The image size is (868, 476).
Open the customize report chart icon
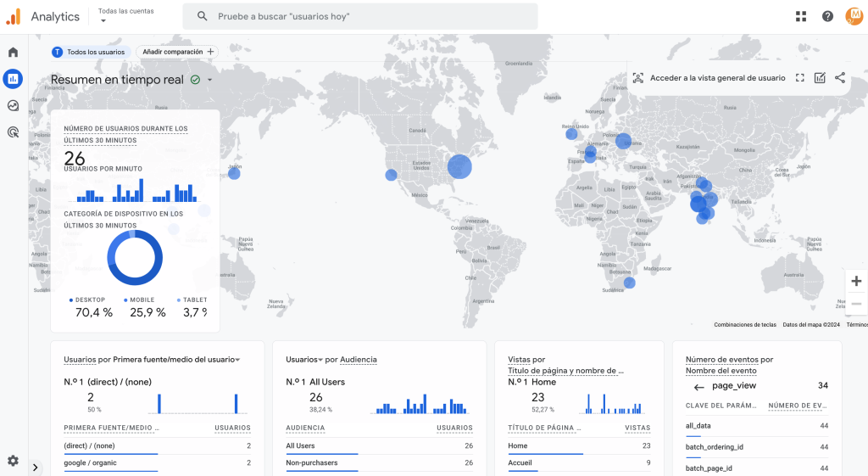pyautogui.click(x=820, y=78)
